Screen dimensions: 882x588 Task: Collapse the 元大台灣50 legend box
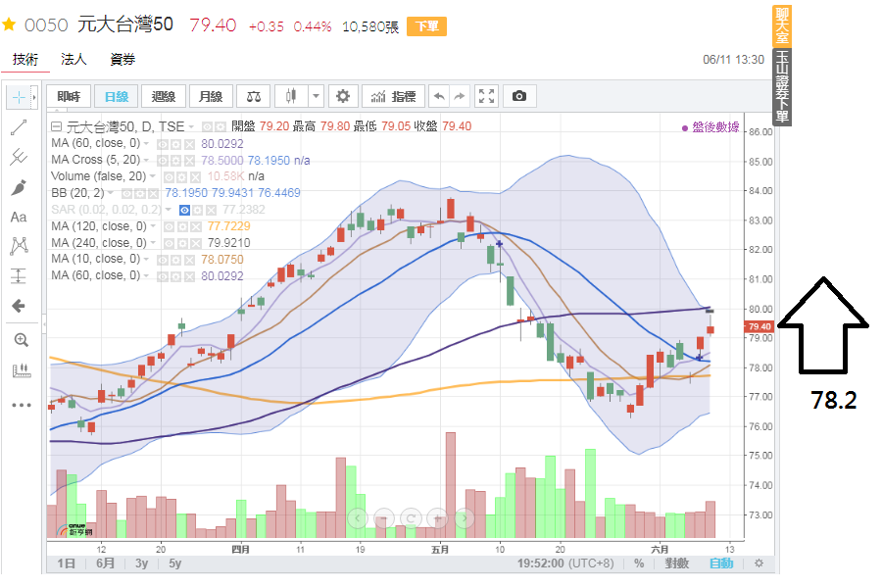pos(57,126)
